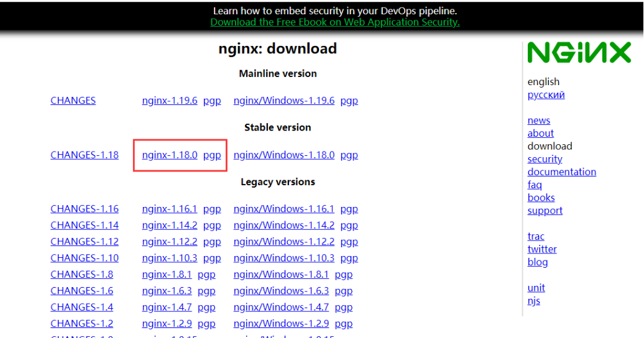Viewport: 644px width, 338px height.
Task: Download nginx-1.6.3
Action: 167,291
